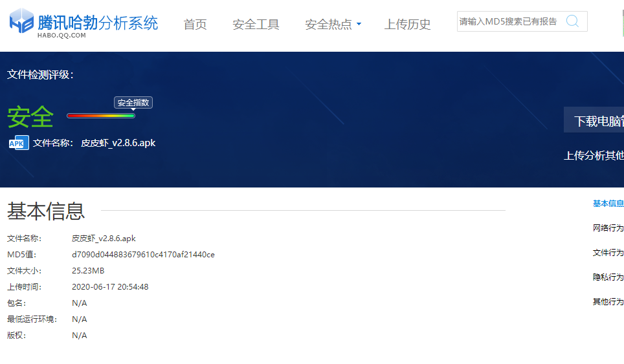Image resolution: width=624 pixels, height=364 pixels.
Task: Jump to 基本信息 section in sidebar
Action: click(x=608, y=204)
